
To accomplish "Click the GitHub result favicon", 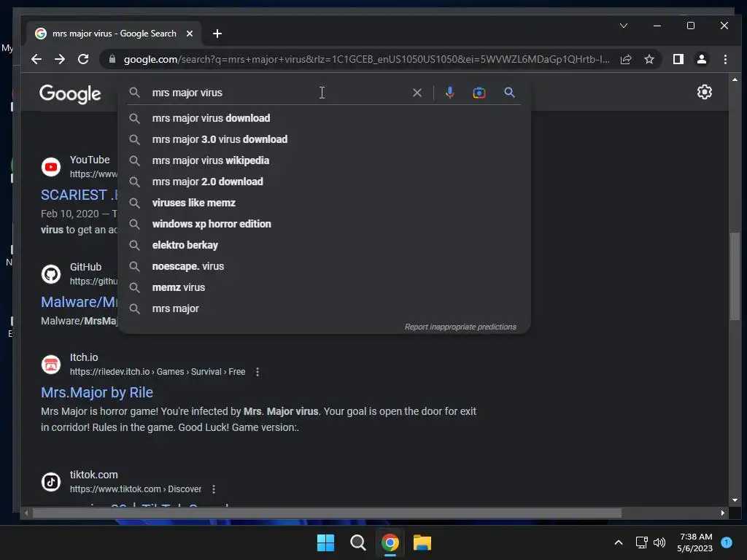I will 51,274.
